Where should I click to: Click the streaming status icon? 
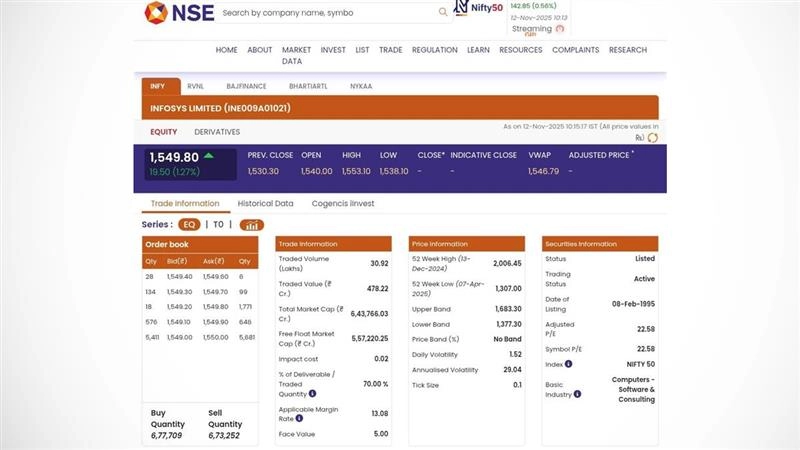pyautogui.click(x=560, y=29)
